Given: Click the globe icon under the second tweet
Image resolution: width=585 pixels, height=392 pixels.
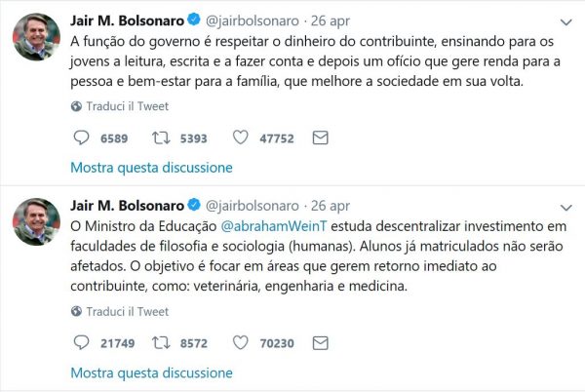Looking at the screenshot, I should click(x=76, y=312).
